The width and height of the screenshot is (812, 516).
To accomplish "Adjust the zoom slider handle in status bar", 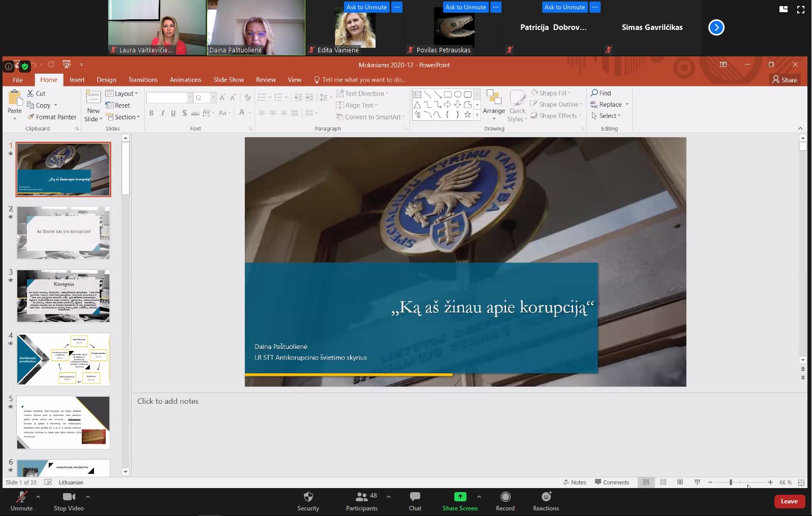I will click(x=731, y=482).
